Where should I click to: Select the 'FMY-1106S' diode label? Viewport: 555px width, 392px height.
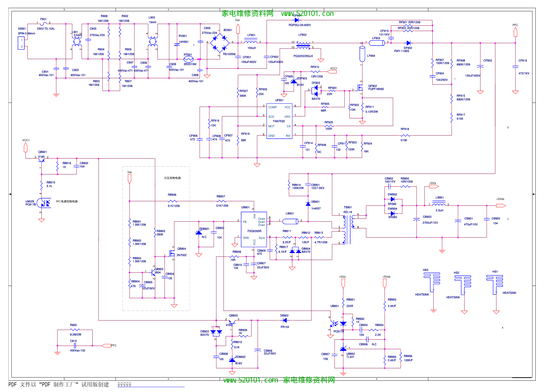pos(401,51)
